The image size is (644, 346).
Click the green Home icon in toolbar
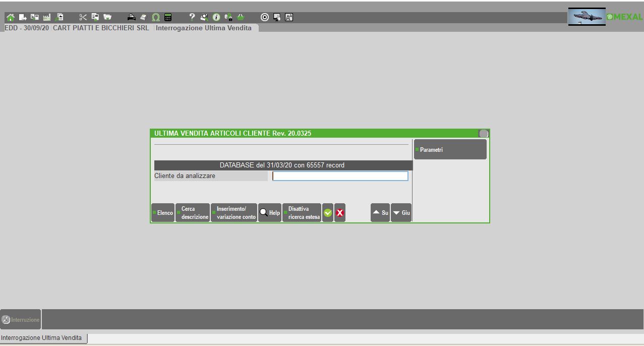(10, 18)
